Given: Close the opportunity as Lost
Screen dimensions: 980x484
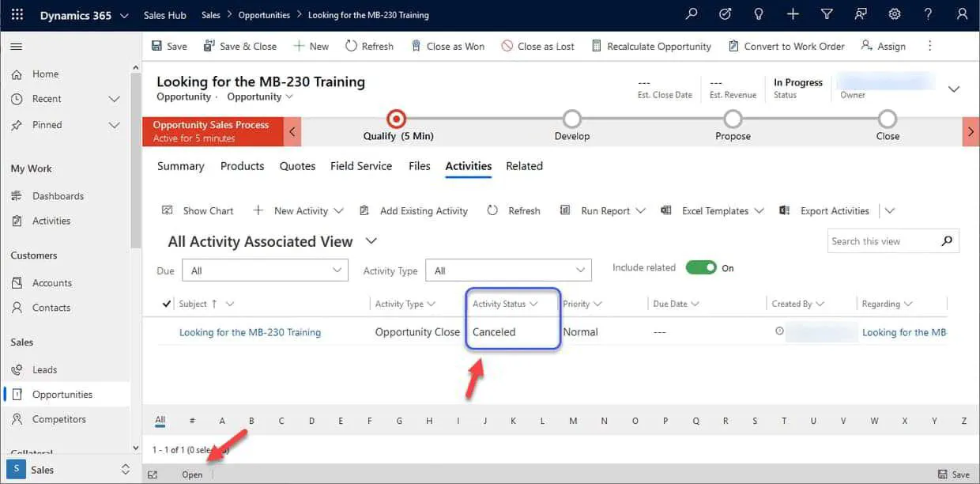Looking at the screenshot, I should [538, 46].
